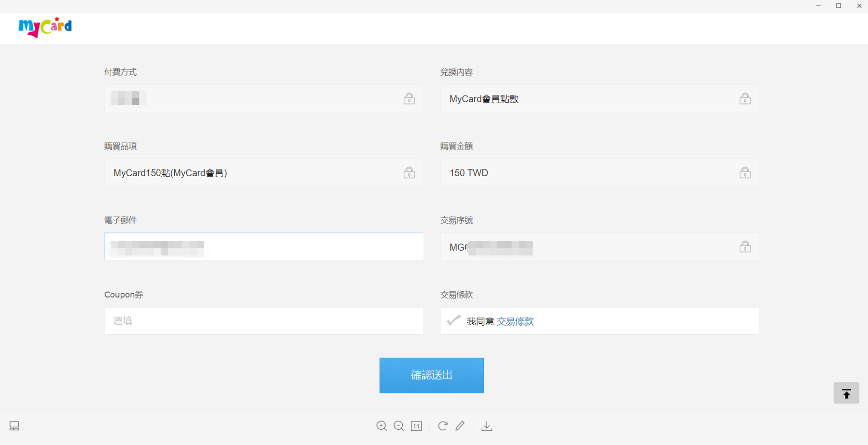Click the Coupon券 label
Image resolution: width=868 pixels, height=445 pixels.
pos(124,295)
